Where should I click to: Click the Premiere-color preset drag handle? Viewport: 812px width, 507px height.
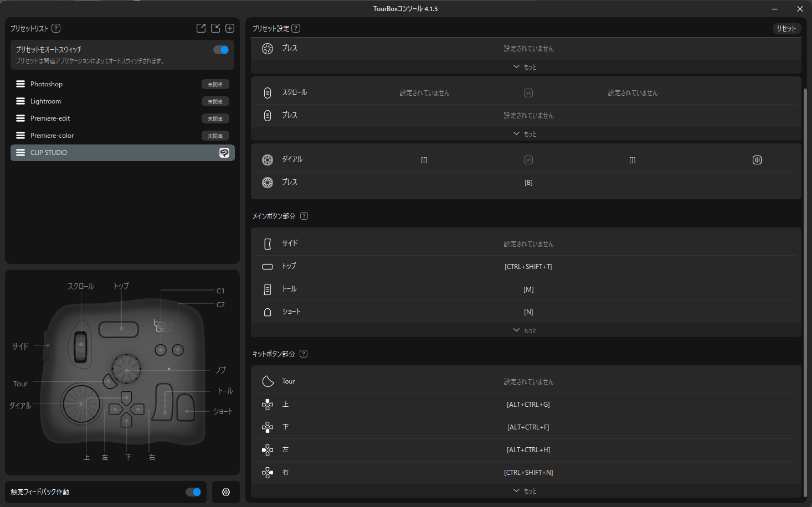tap(20, 136)
